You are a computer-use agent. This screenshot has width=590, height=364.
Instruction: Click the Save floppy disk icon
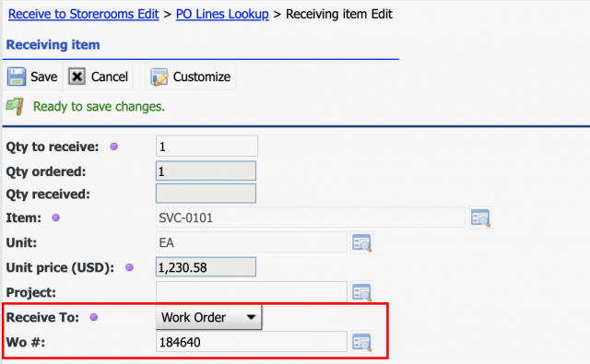point(17,76)
